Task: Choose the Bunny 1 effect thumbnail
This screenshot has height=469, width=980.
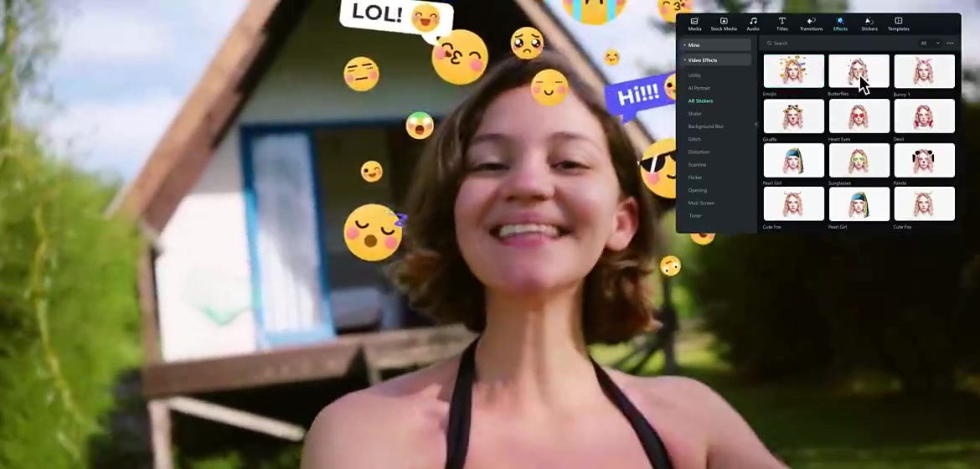Action: point(925,70)
